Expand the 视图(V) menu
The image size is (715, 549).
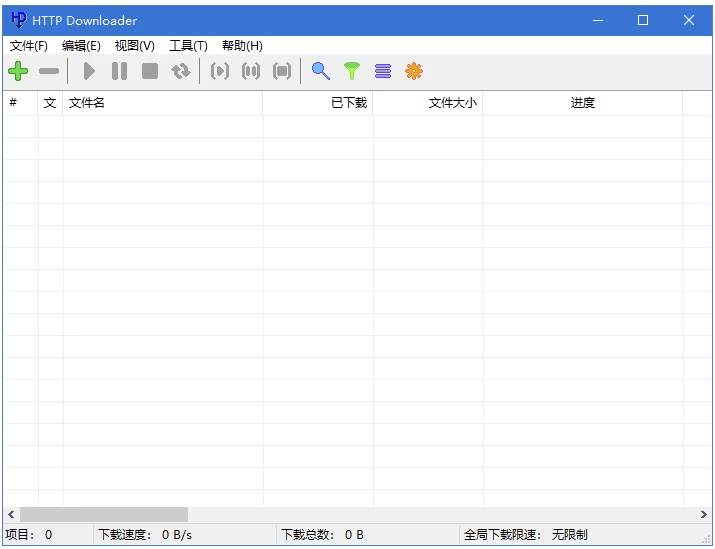tap(134, 46)
